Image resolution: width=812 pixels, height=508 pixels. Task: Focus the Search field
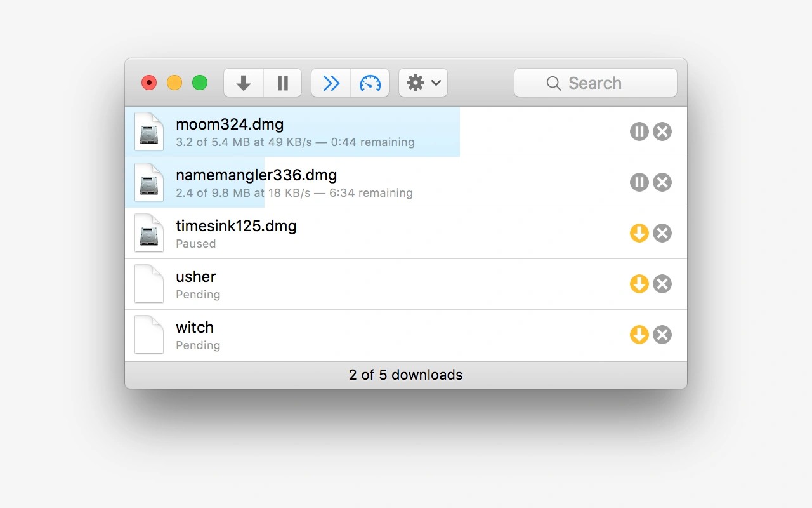tap(596, 83)
